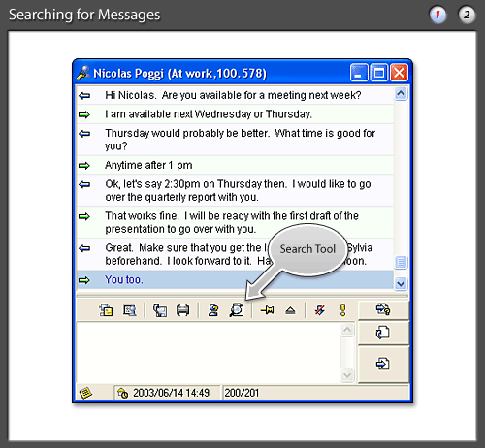
Task: Click the save floppy disk toolbar icon
Action: (x=160, y=310)
